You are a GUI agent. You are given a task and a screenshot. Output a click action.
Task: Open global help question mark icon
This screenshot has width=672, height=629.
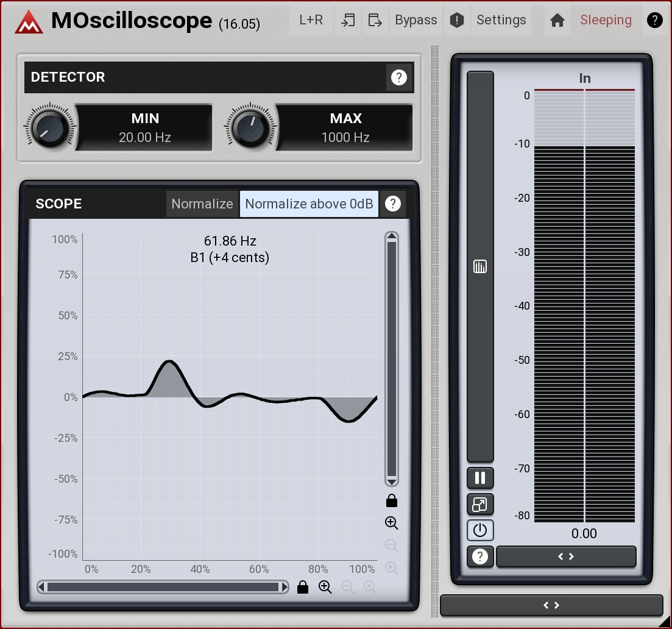pos(654,20)
